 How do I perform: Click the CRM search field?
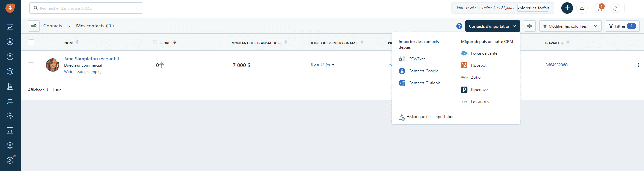coord(86,8)
